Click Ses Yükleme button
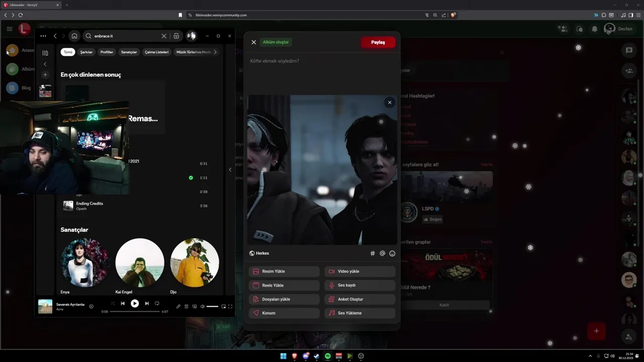Image resolution: width=644 pixels, height=362 pixels. (x=360, y=313)
